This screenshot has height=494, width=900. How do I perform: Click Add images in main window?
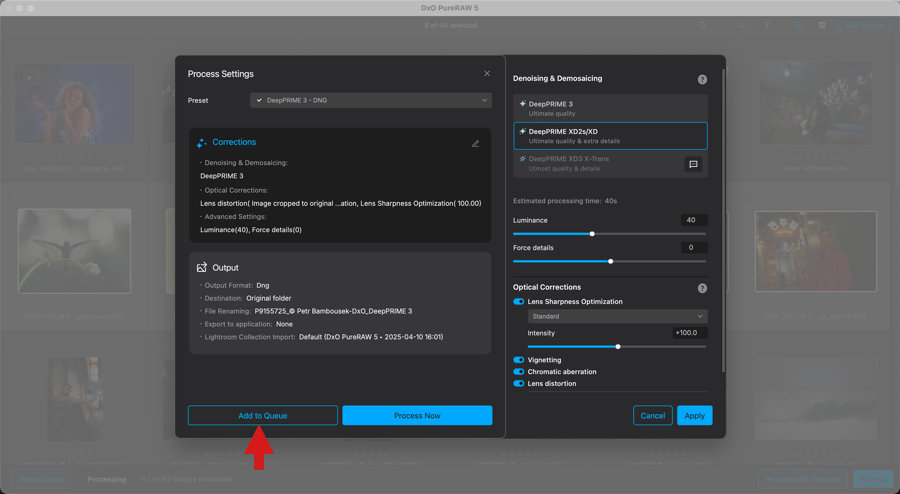865,25
